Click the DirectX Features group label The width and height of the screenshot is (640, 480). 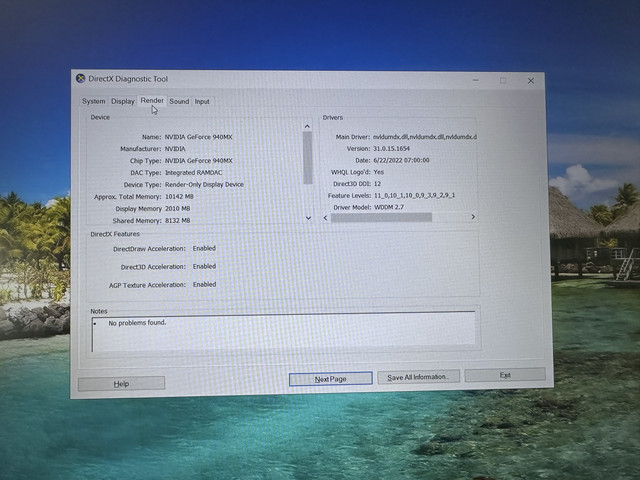pyautogui.click(x=115, y=234)
